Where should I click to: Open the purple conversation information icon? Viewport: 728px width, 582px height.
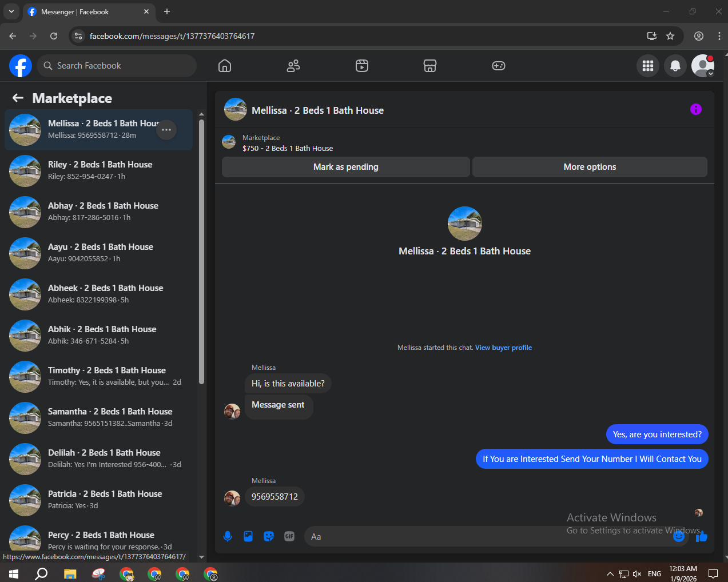[x=696, y=109]
